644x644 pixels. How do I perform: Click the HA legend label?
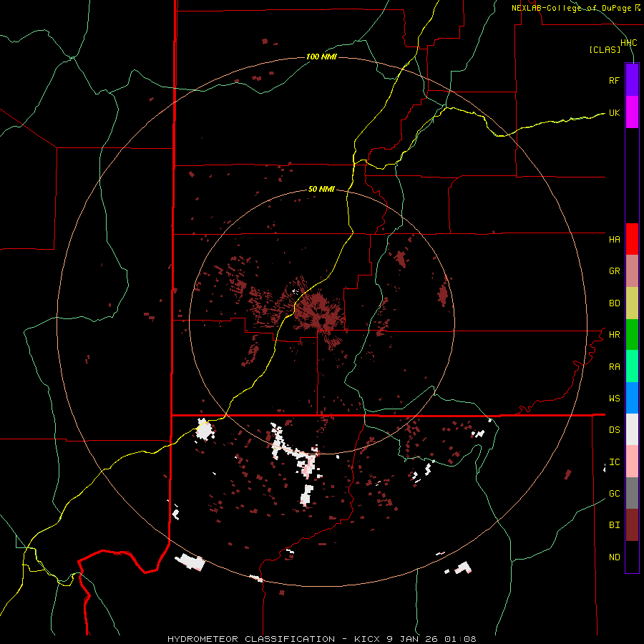pyautogui.click(x=615, y=240)
